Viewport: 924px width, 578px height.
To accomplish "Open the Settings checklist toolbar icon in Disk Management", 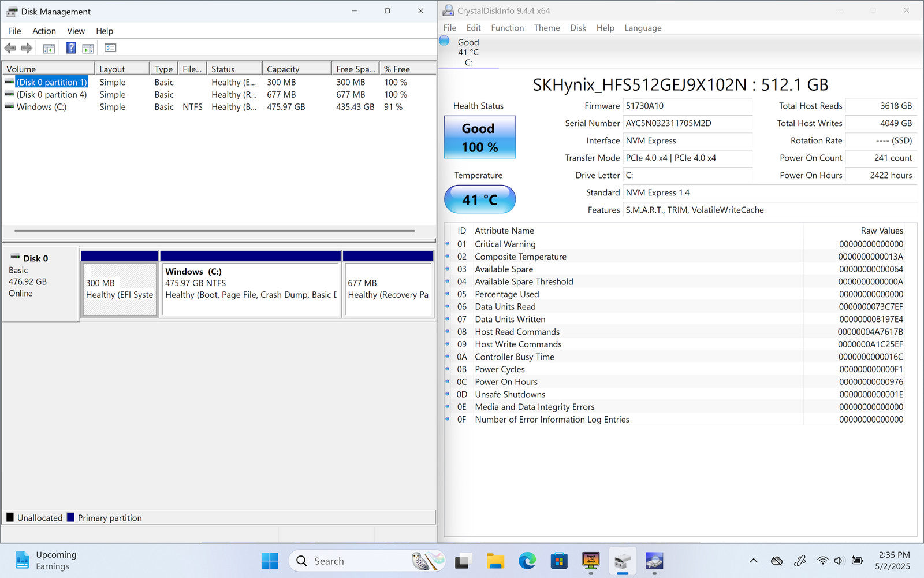I will pos(110,48).
